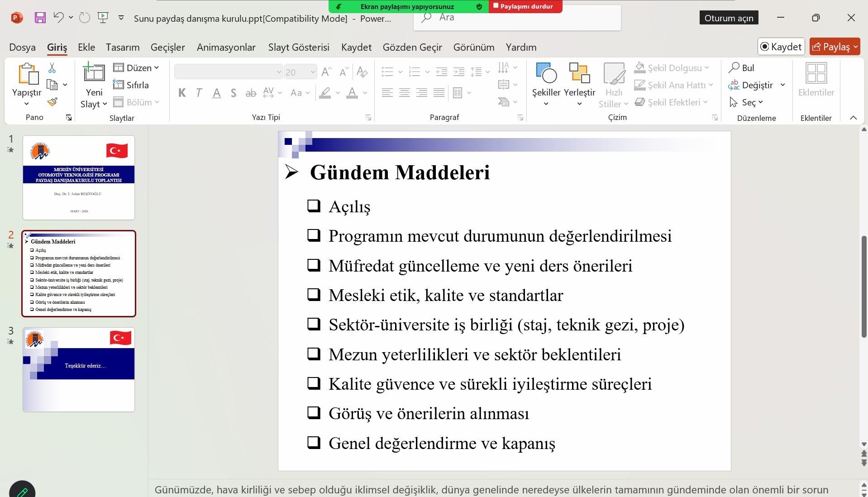Click the Bul search icon
The image size is (868, 497).
pyautogui.click(x=741, y=68)
